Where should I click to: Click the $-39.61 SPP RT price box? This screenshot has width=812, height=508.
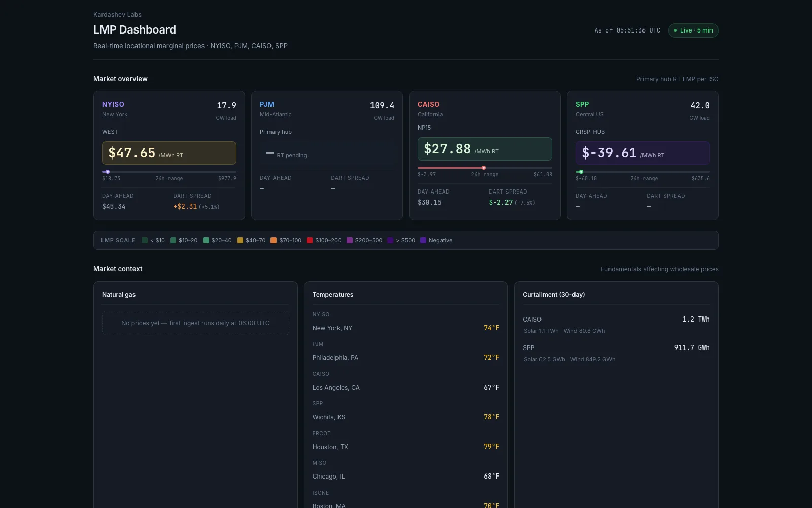pos(642,153)
